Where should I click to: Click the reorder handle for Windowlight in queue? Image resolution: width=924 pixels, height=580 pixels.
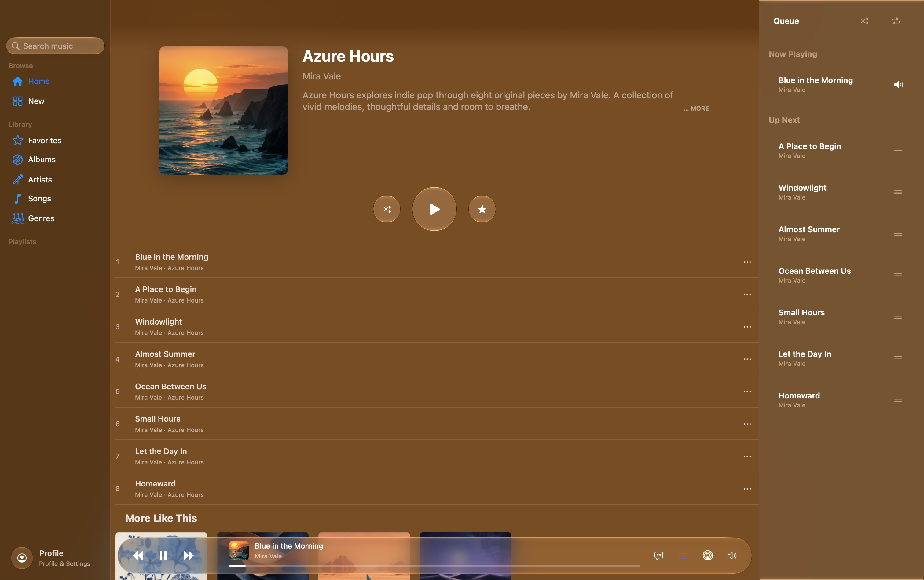(898, 192)
